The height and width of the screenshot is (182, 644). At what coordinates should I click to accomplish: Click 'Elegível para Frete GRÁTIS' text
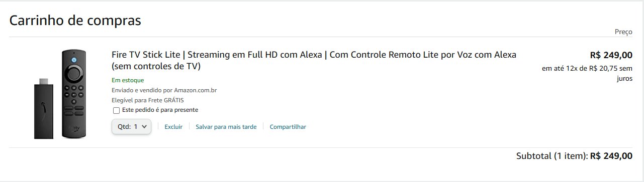tap(148, 100)
